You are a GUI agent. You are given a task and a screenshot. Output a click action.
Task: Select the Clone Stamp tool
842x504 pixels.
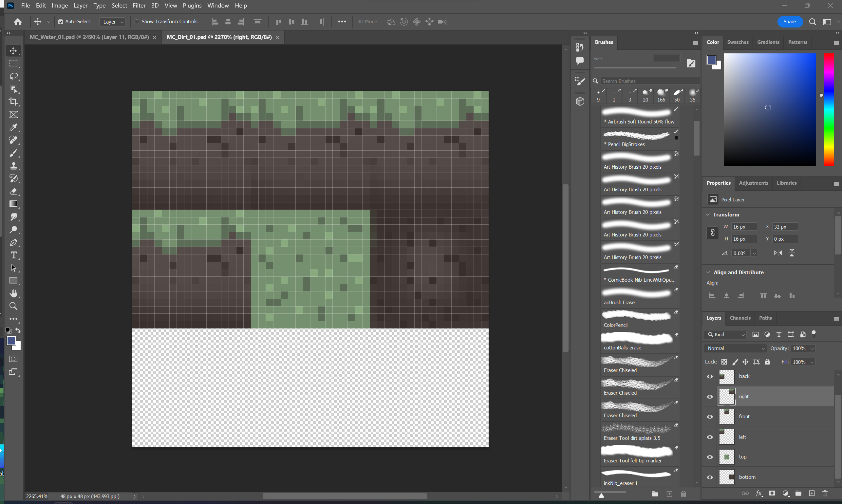13,166
